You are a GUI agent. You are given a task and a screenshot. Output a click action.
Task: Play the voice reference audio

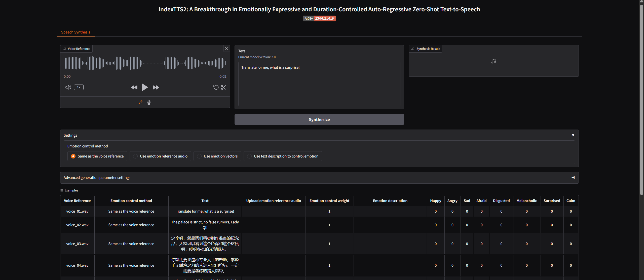145,87
